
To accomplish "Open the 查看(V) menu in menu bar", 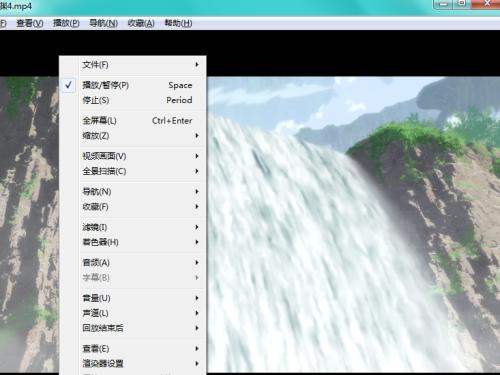I will (30, 23).
